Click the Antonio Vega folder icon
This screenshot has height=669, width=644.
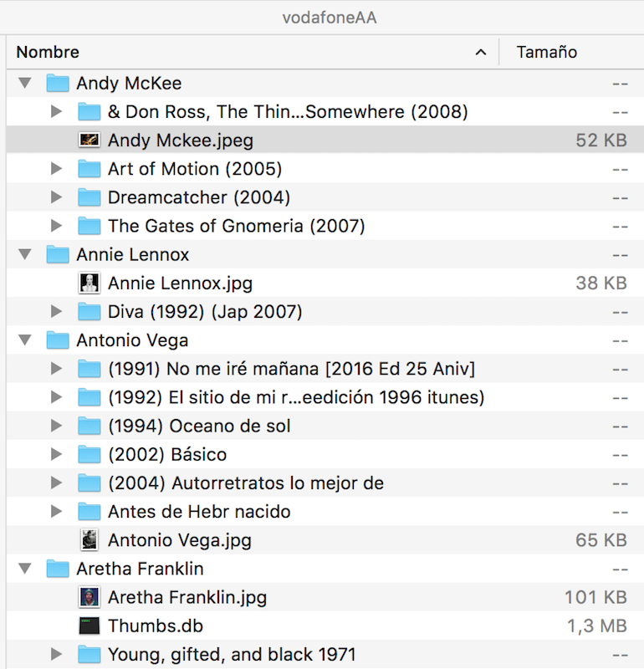point(58,340)
